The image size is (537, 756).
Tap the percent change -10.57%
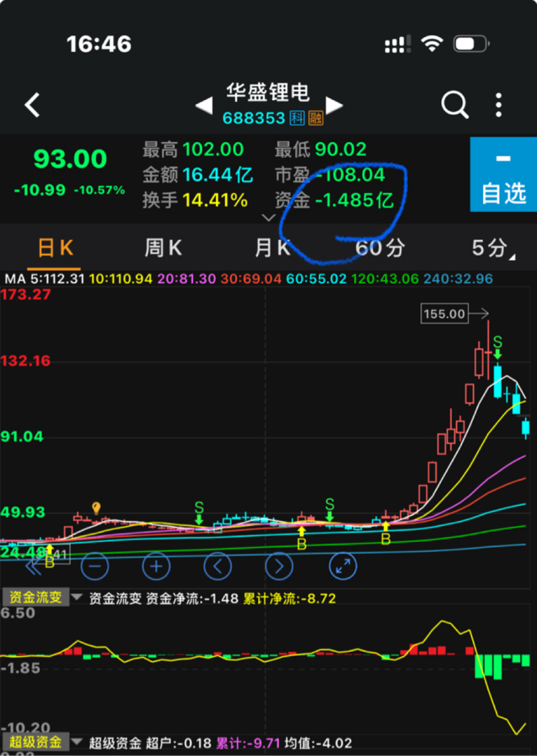[x=99, y=190]
